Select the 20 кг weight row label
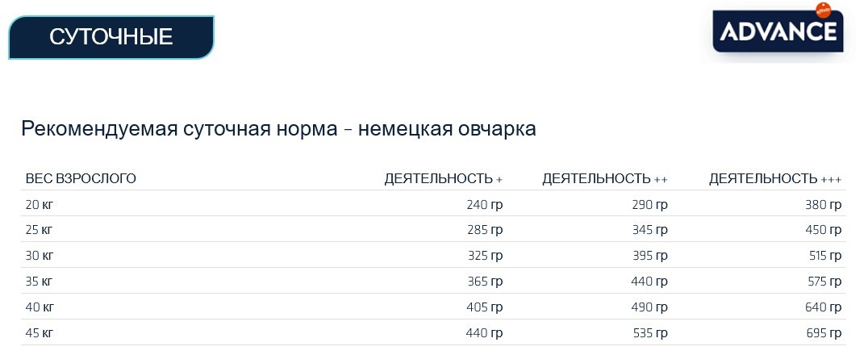The width and height of the screenshot is (868, 359). click(x=40, y=204)
